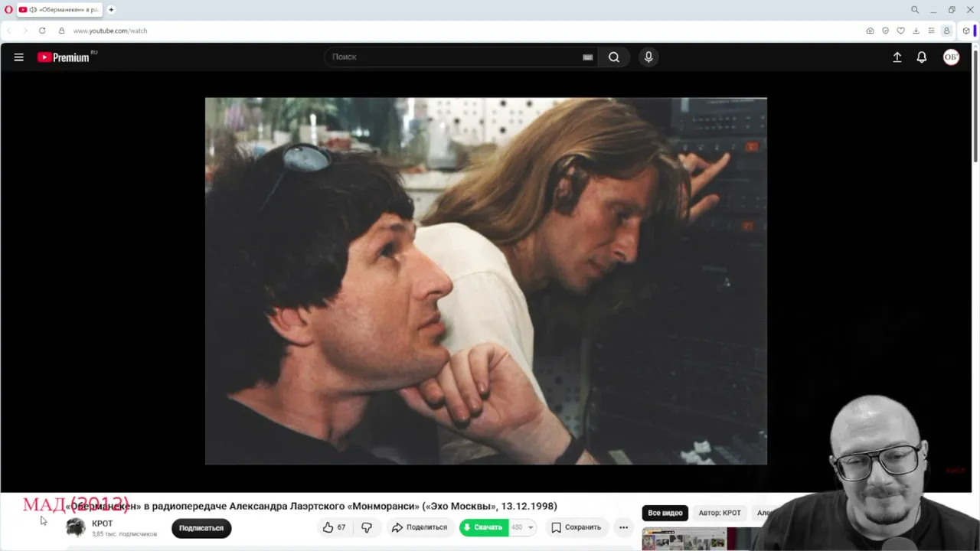Subscribe to the КРОТ channel
Image resolution: width=980 pixels, height=551 pixels.
pos(201,528)
